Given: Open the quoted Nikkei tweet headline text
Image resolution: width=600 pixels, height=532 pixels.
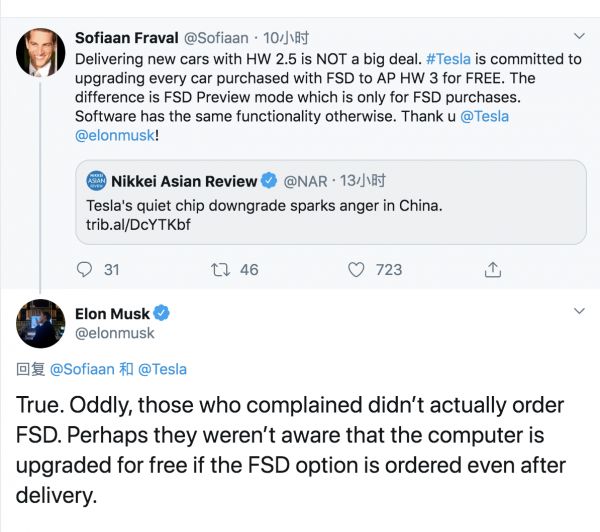Looking at the screenshot, I should [x=258, y=205].
